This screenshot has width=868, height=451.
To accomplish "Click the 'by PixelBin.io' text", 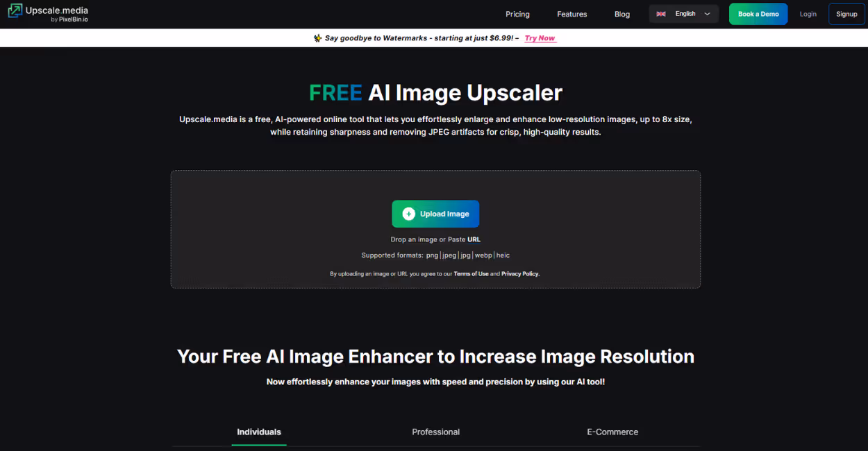I will (x=69, y=20).
